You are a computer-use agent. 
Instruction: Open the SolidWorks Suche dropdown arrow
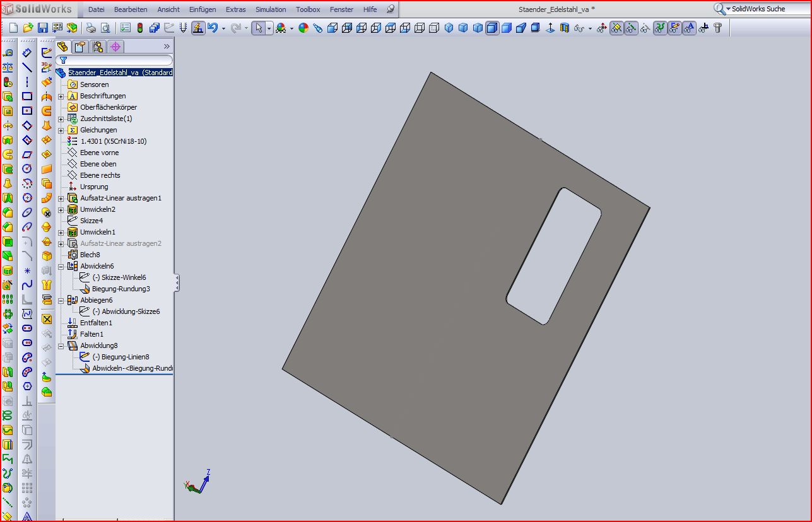tap(728, 9)
